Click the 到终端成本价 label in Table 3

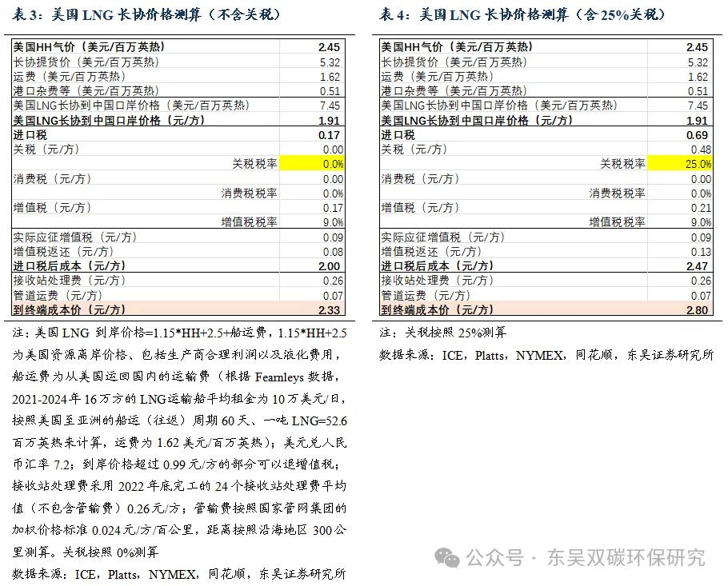pyautogui.click(x=69, y=310)
